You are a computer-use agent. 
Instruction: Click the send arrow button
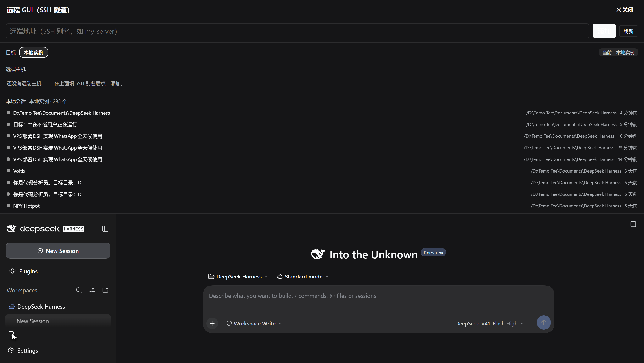(x=544, y=323)
